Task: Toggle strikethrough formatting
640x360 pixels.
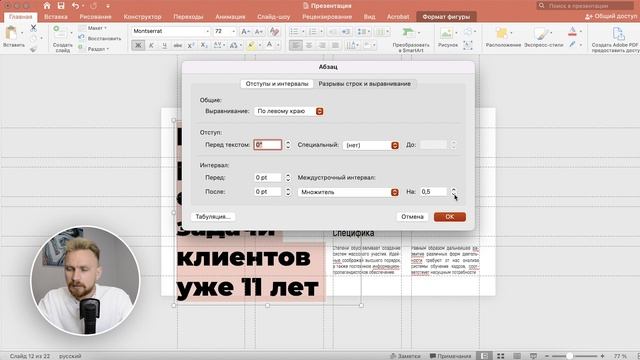Action: coord(177,45)
